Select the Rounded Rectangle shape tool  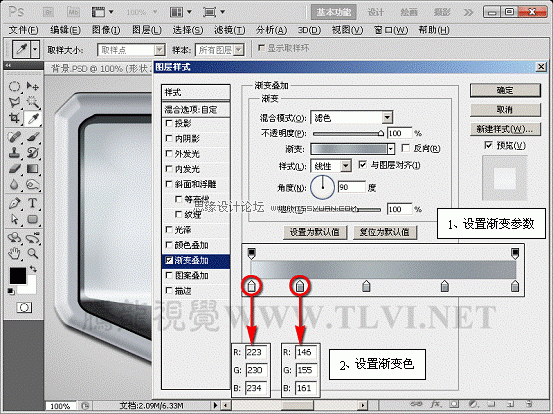(32, 219)
